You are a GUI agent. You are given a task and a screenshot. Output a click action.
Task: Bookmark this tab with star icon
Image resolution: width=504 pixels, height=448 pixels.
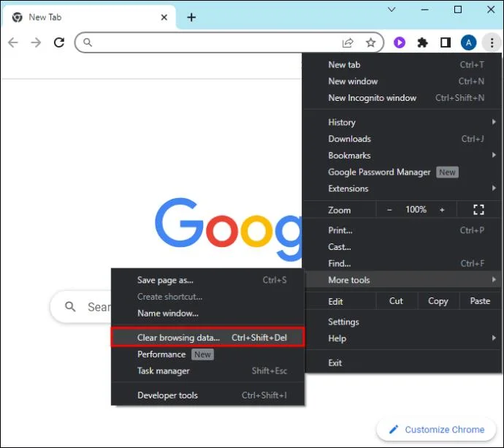(x=370, y=42)
